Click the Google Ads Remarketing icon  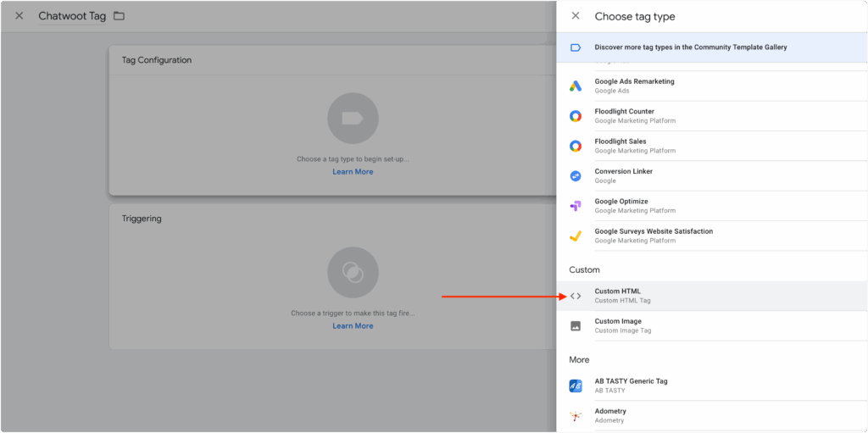click(576, 86)
